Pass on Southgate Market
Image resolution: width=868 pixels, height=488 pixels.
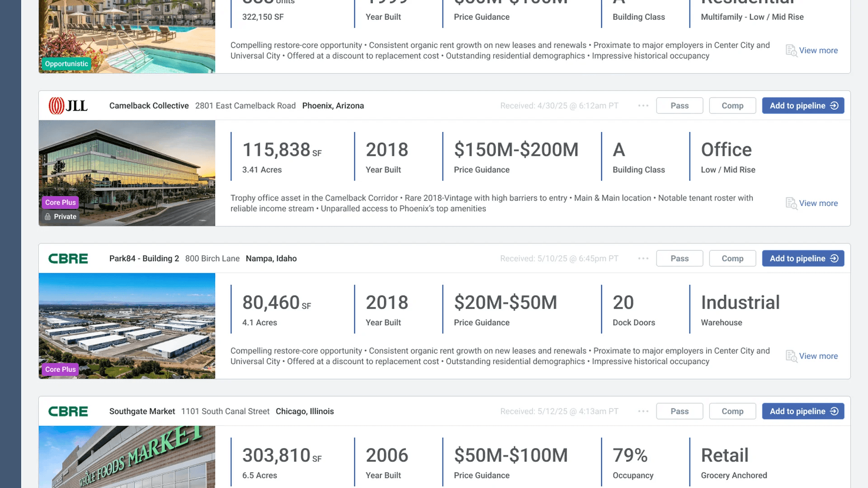click(x=679, y=411)
